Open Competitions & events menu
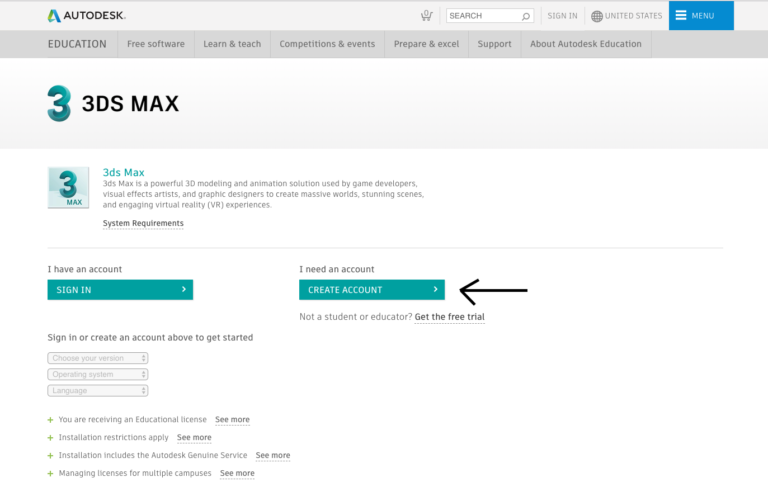 point(327,44)
